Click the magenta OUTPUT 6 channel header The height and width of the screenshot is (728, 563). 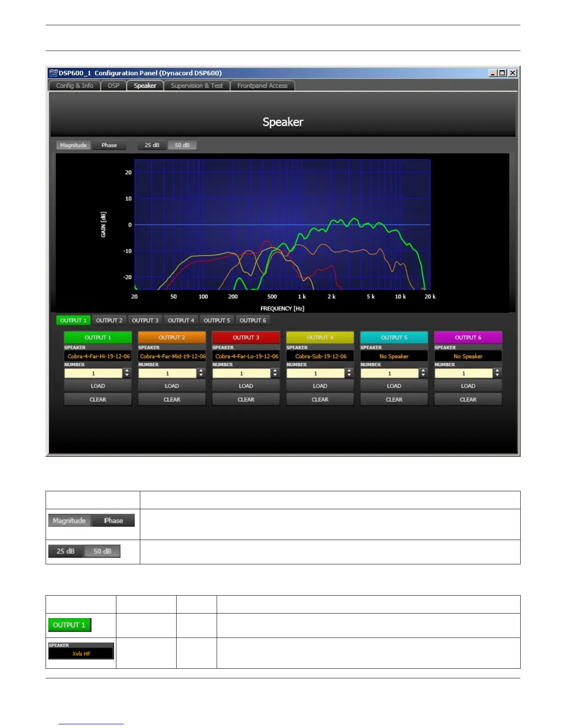click(468, 337)
